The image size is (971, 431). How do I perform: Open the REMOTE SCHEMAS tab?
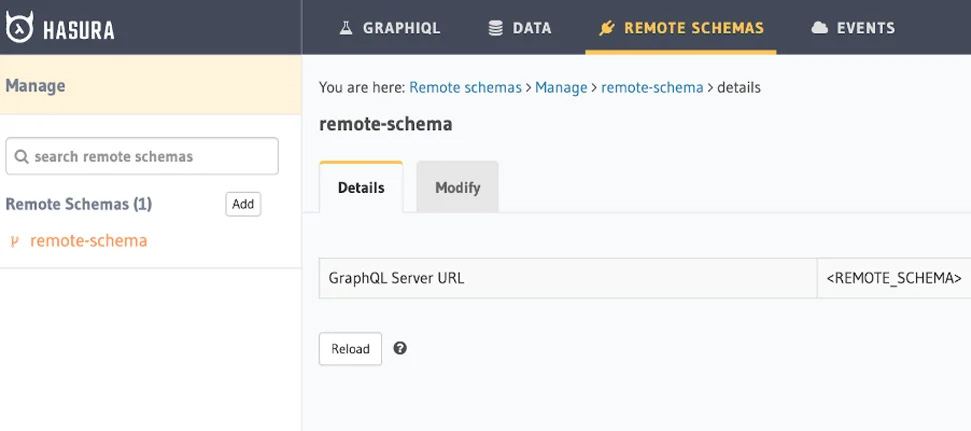pyautogui.click(x=681, y=28)
